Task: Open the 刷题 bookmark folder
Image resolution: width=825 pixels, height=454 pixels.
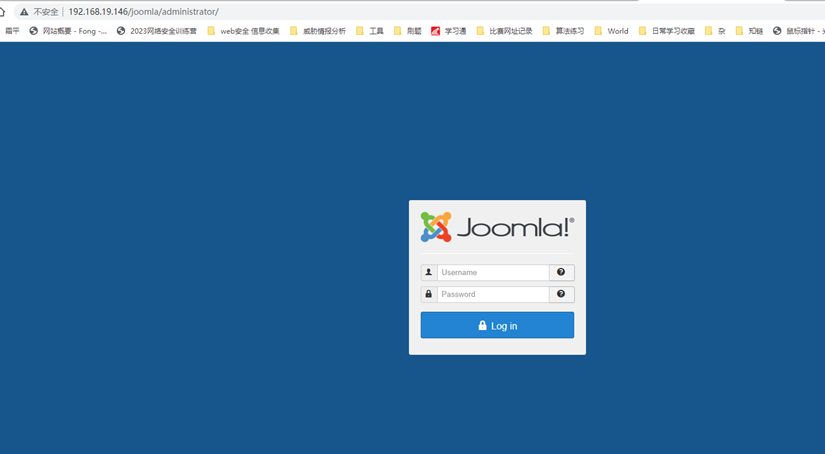Action: point(408,31)
